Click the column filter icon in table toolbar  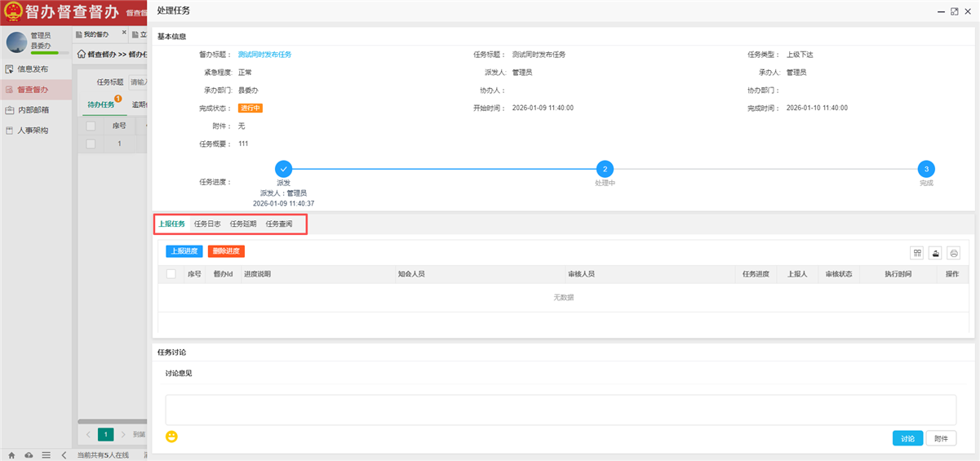917,253
